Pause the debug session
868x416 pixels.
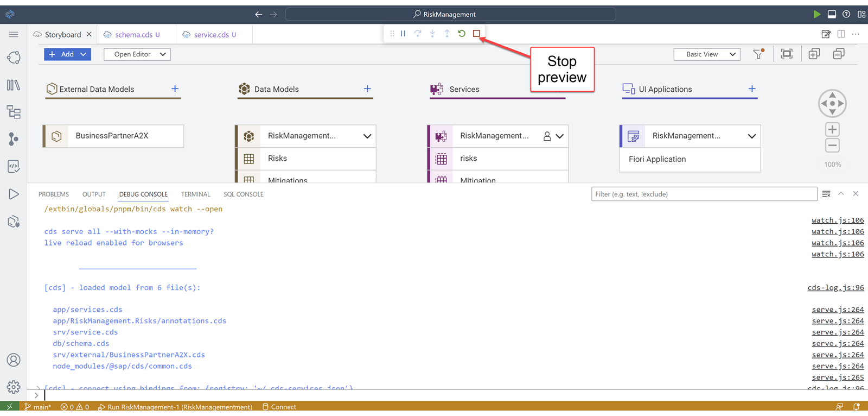point(403,34)
